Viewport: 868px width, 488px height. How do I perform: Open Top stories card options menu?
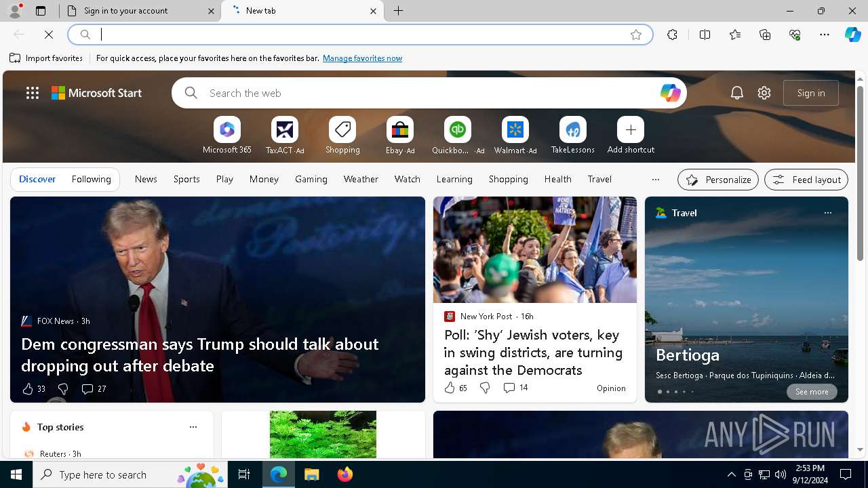[193, 427]
